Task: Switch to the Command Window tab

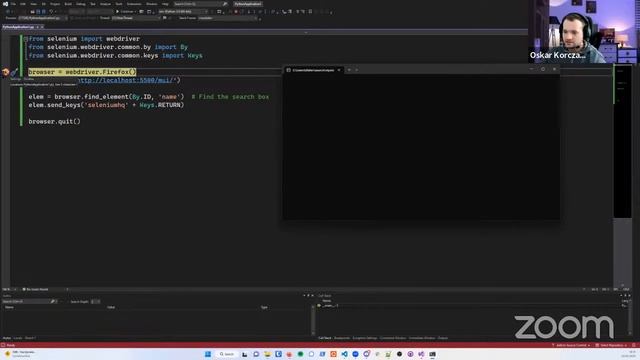Action: 393,338
